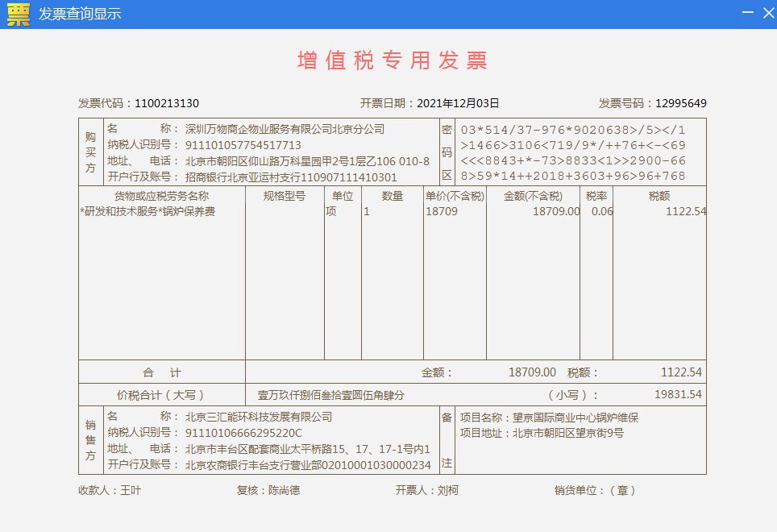The image size is (777, 532).
Task: Click the buyer bank account 招商银行 field
Action: coord(291,177)
